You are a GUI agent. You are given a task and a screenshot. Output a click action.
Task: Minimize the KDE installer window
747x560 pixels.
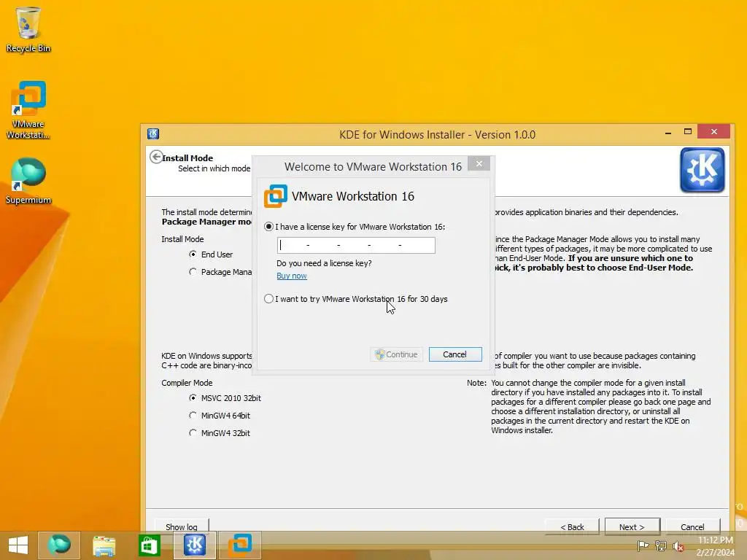click(668, 132)
